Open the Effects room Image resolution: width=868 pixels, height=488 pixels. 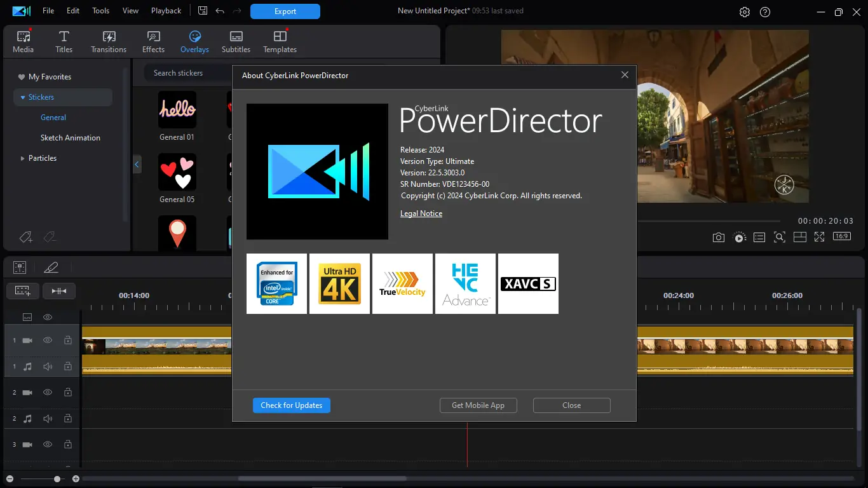point(153,42)
